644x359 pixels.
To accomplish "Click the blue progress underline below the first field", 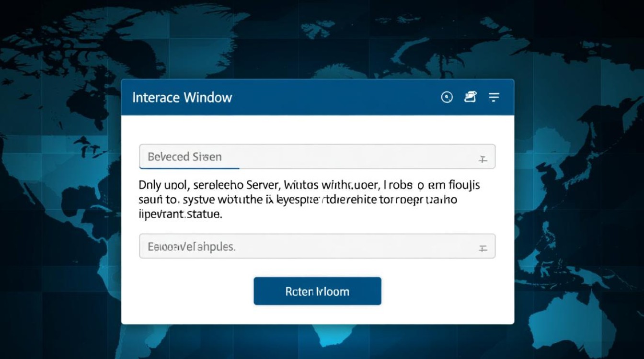I will [x=189, y=168].
